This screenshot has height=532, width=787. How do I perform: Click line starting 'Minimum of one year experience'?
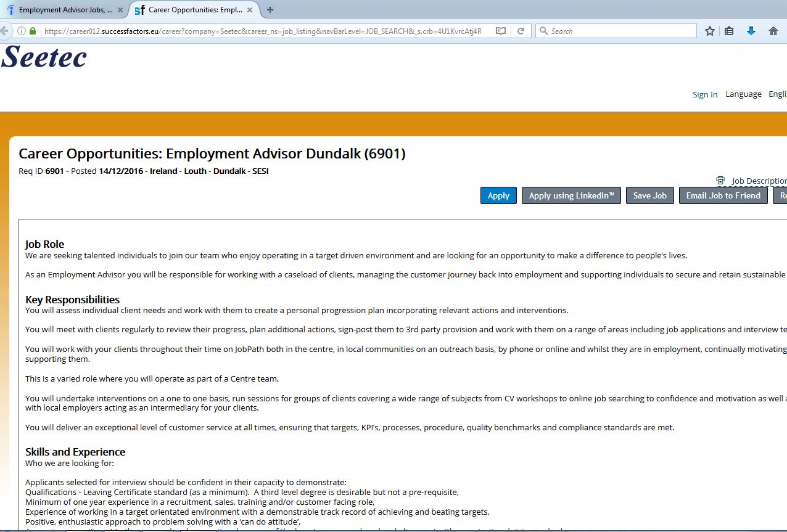point(200,502)
